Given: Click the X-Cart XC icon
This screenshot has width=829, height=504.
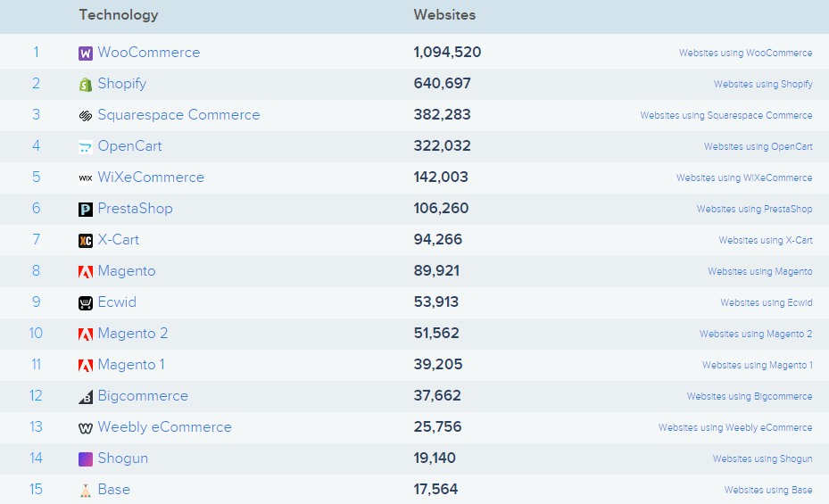Looking at the screenshot, I should click(85, 240).
